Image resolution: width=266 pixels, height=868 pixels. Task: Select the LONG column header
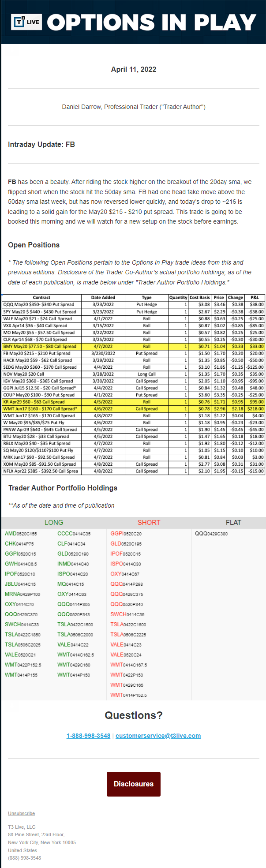[54, 523]
